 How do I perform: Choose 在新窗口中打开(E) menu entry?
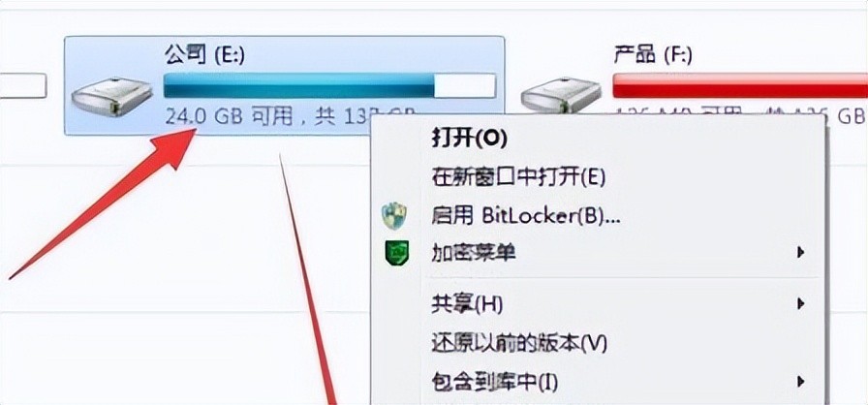[x=518, y=177]
